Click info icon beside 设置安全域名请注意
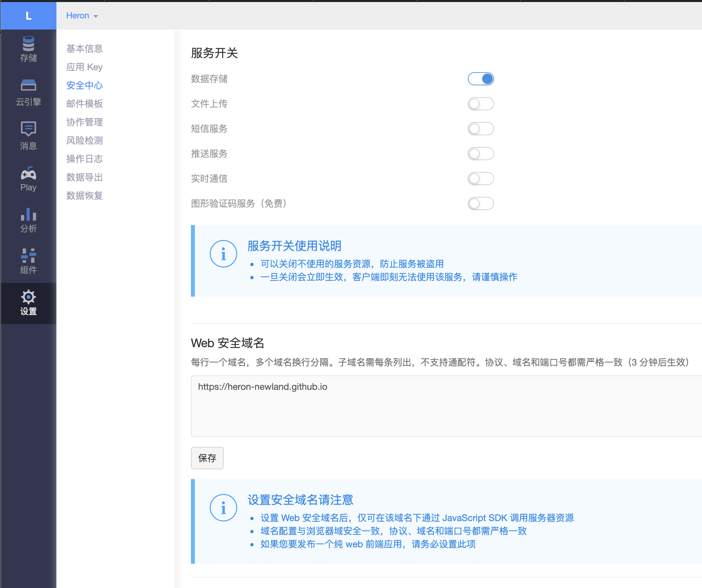Screen dimensions: 702x588 pyautogui.click(x=223, y=507)
